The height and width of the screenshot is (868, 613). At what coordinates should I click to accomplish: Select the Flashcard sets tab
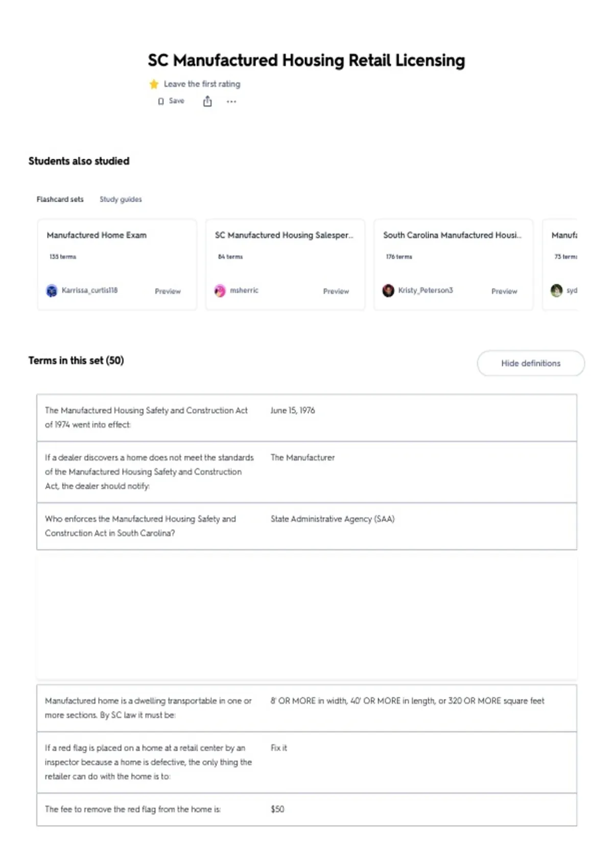pos(60,199)
